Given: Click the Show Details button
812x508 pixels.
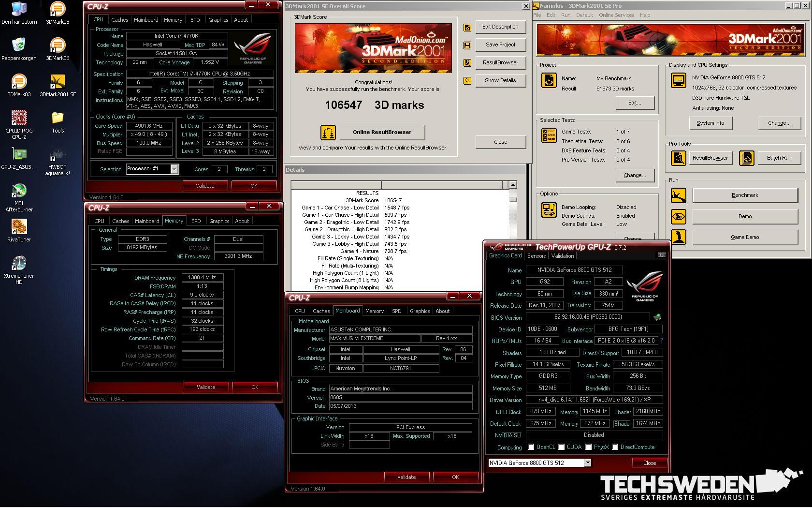Looking at the screenshot, I should (500, 80).
